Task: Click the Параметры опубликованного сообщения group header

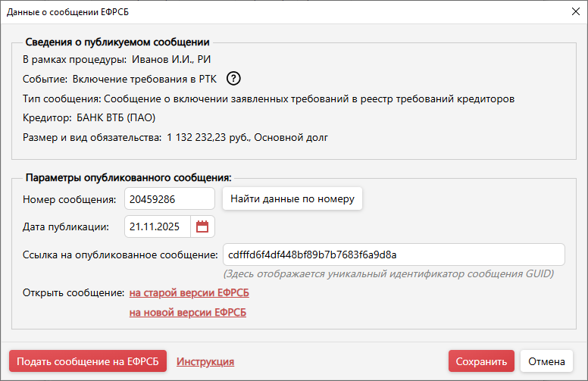Action: click(128, 177)
